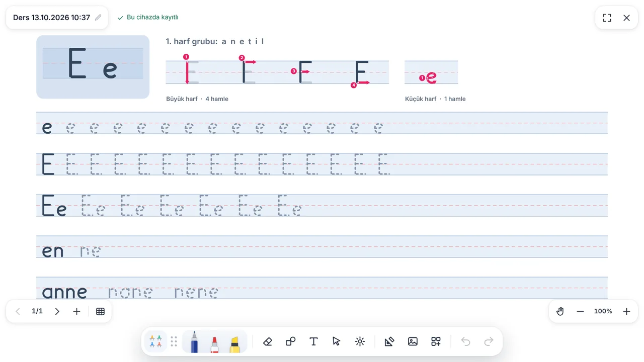Open the students group icon
The height and width of the screenshot is (362, 644).
[x=156, y=342]
